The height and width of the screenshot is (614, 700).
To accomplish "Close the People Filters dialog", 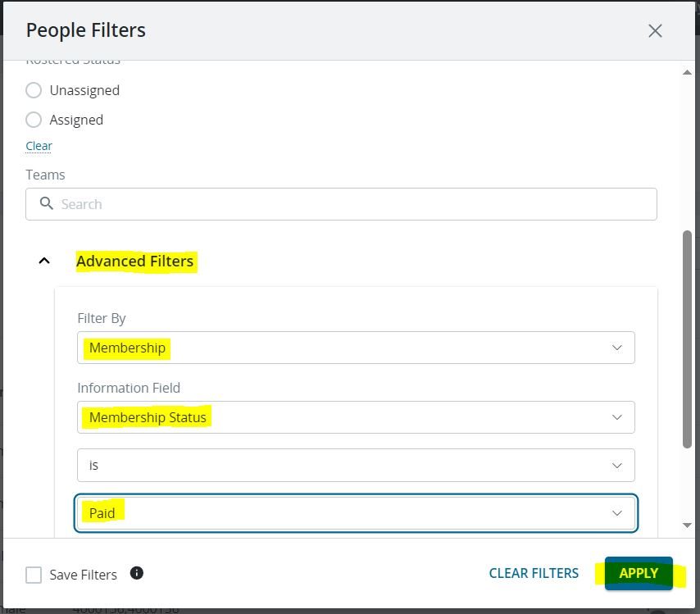I will point(655,31).
